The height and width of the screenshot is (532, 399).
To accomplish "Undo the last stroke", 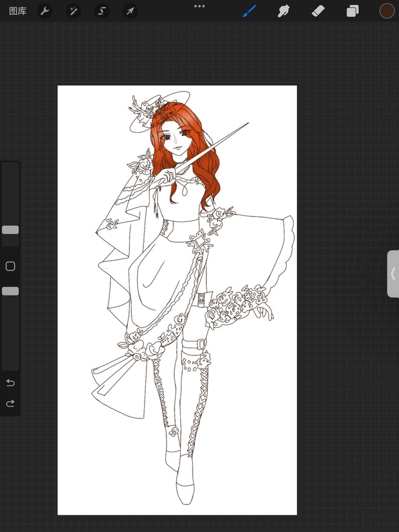I will point(11,382).
